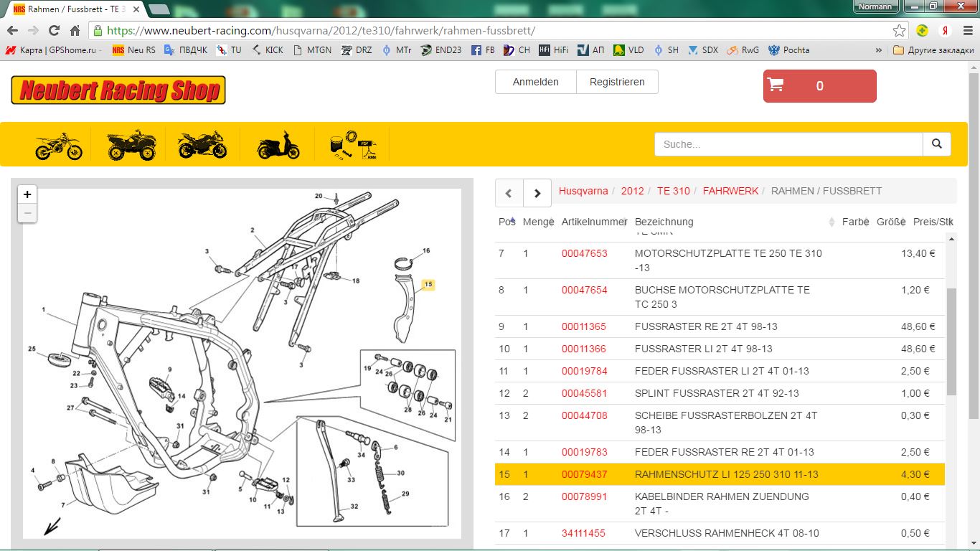Open the Pochta bookmark
This screenshot has width=980, height=551.
(x=788, y=50)
